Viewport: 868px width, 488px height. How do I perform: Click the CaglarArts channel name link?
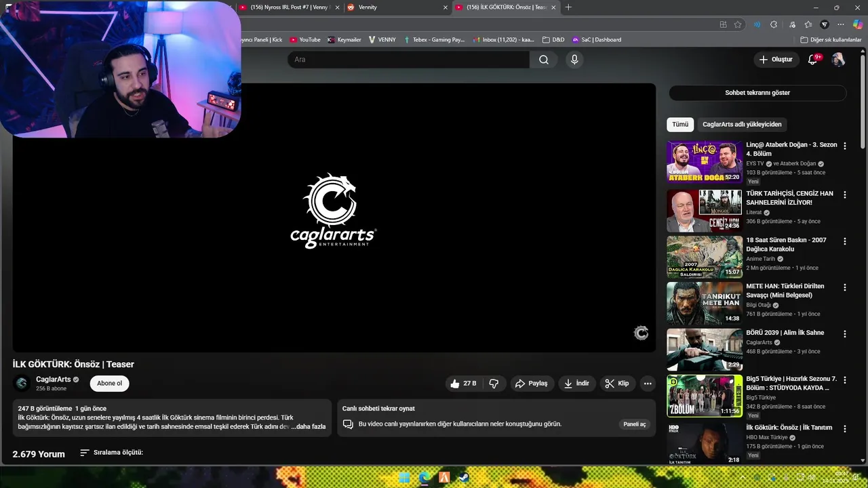pyautogui.click(x=53, y=380)
